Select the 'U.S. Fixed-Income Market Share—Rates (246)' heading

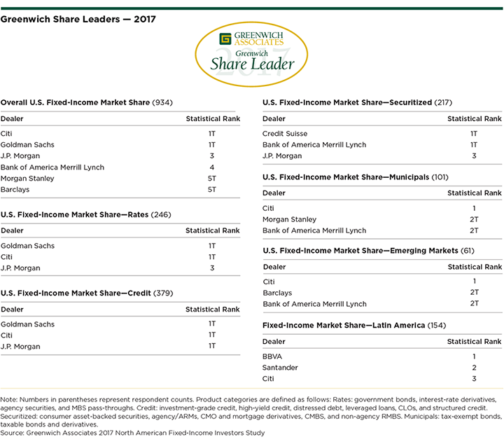pos(86,215)
